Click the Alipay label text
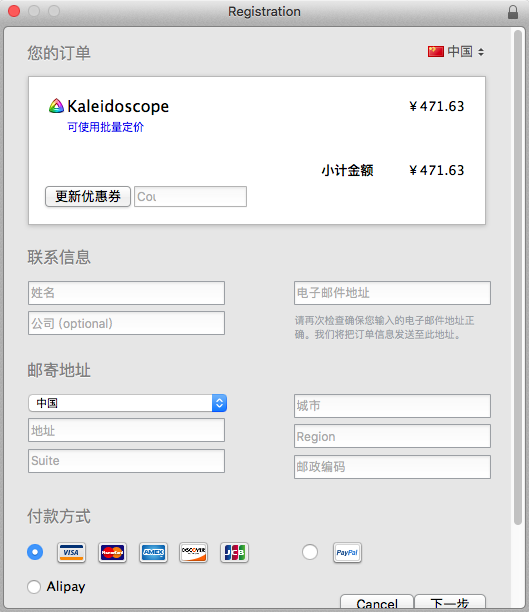 [66, 587]
